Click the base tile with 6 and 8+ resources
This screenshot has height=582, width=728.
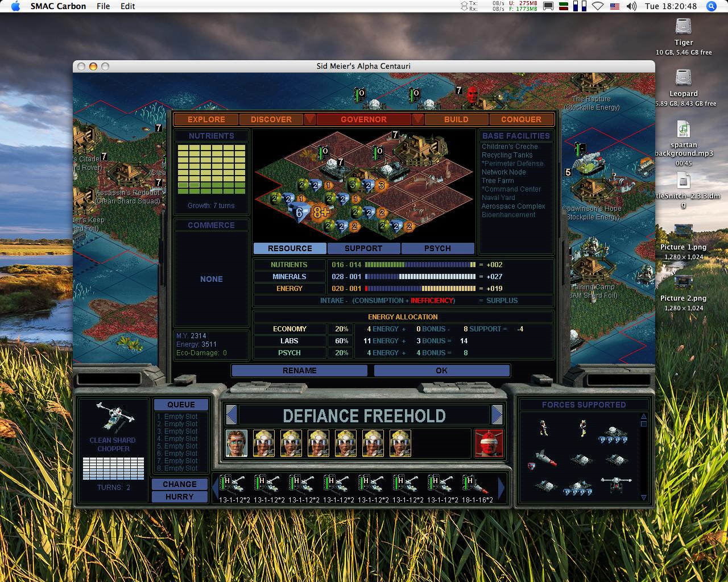tap(312, 212)
